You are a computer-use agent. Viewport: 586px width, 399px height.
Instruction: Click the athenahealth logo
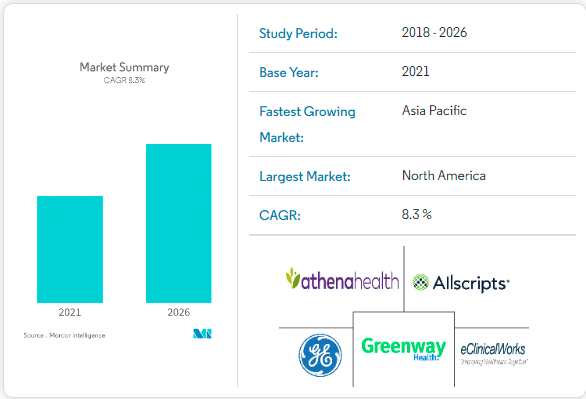342,279
